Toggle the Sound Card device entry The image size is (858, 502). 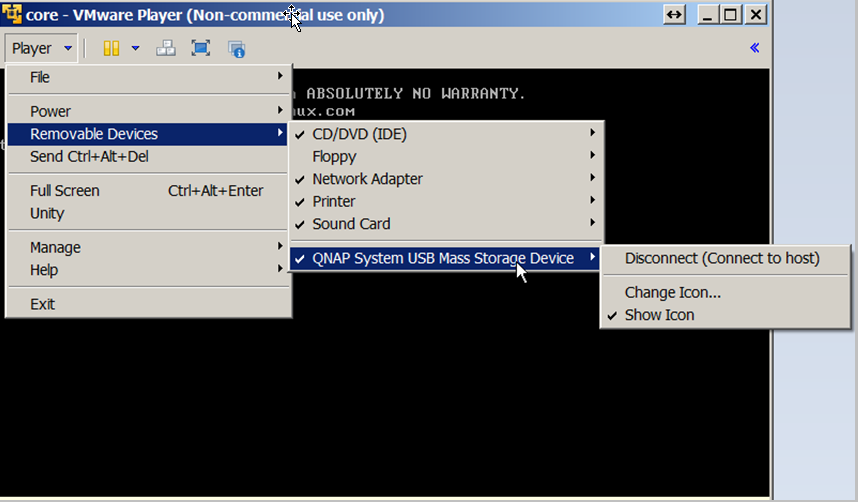(446, 224)
